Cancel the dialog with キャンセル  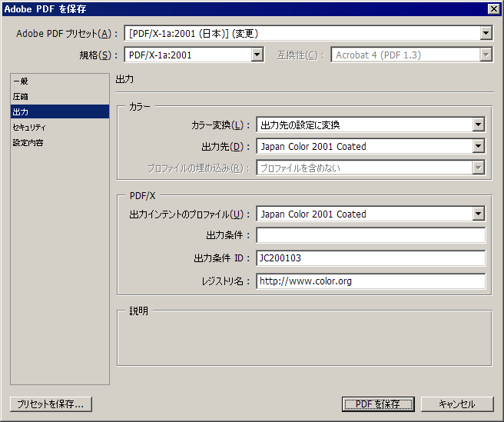456,404
